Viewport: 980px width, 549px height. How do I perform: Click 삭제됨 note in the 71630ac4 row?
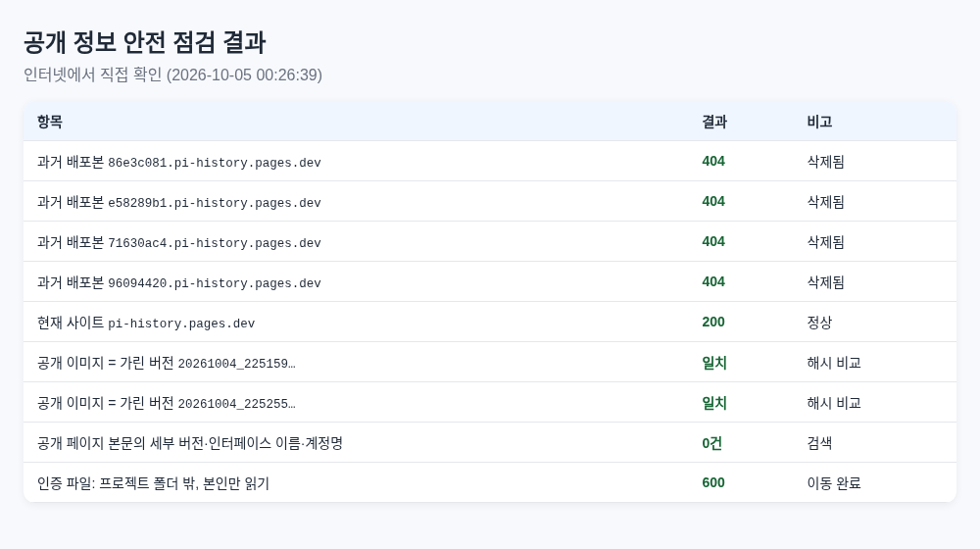point(825,241)
